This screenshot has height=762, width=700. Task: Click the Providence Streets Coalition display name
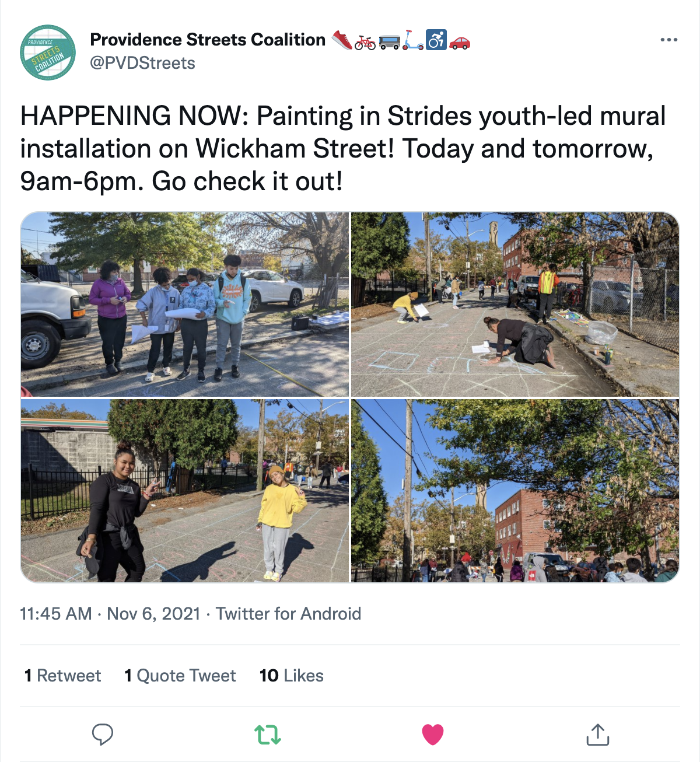tap(208, 40)
